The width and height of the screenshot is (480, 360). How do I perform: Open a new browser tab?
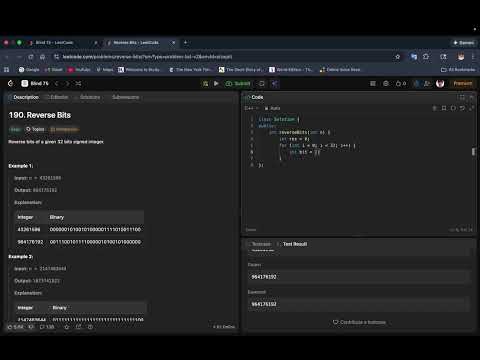[185, 42]
